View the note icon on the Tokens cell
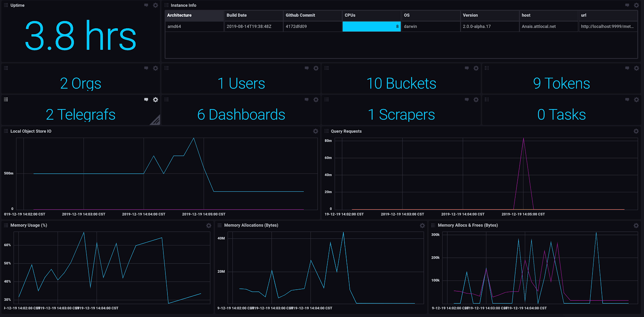This screenshot has height=317, width=644. click(x=627, y=68)
